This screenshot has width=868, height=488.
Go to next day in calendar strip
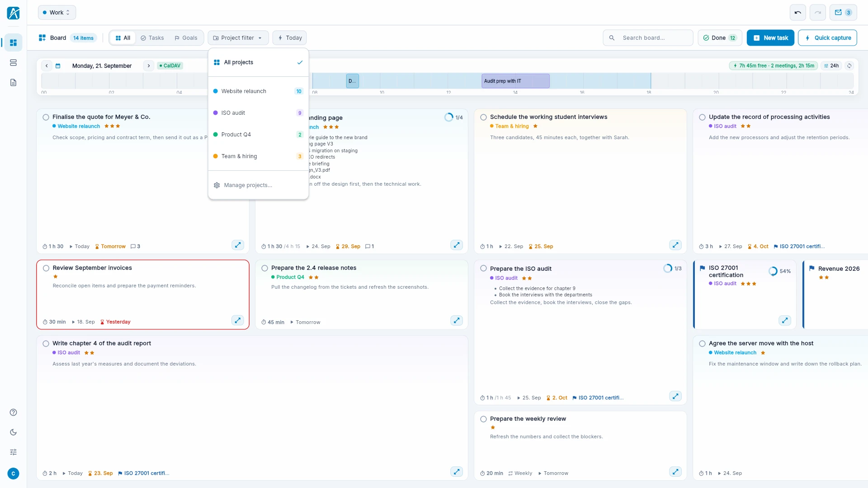click(149, 66)
